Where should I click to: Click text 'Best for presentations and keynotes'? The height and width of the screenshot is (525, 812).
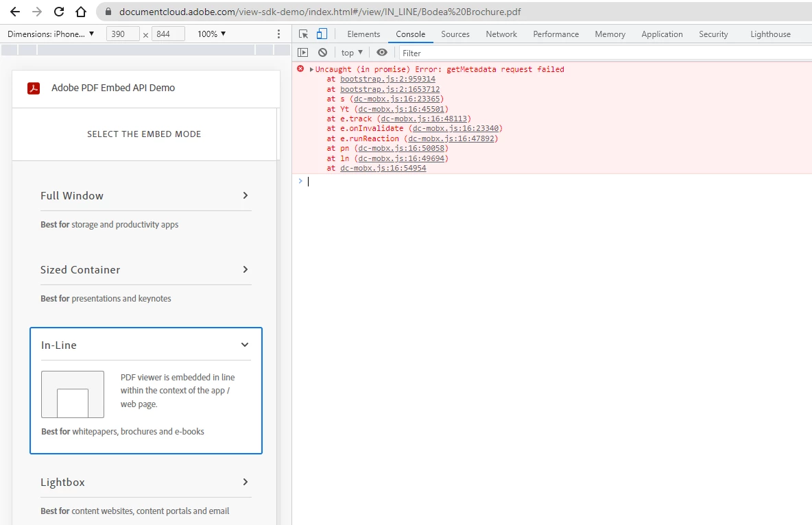click(x=106, y=299)
